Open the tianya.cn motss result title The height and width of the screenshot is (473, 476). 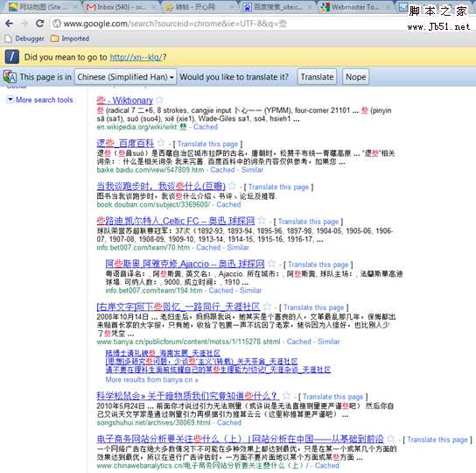pyautogui.click(x=178, y=307)
